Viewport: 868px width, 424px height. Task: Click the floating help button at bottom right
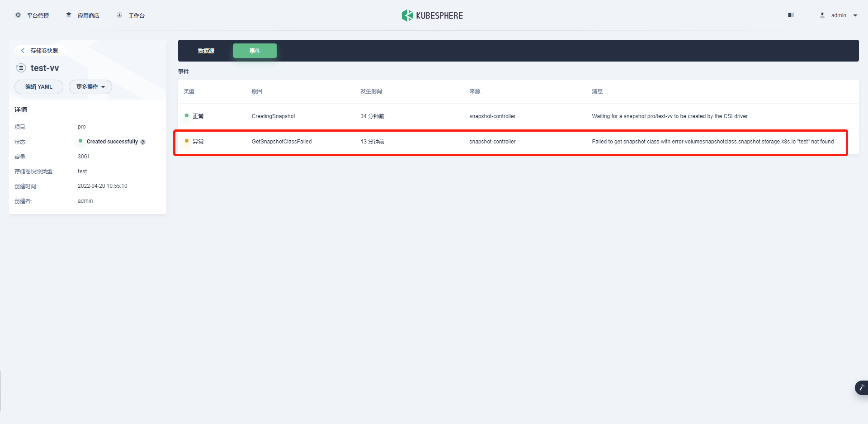pos(861,388)
